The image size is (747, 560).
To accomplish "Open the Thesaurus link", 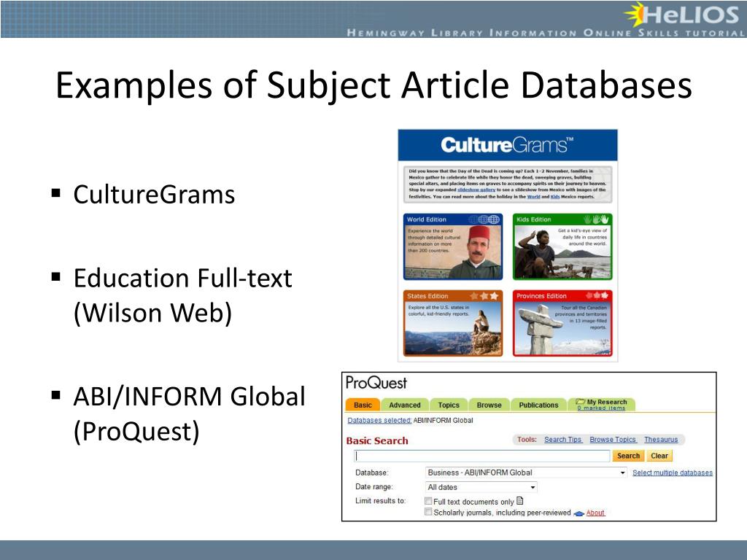I will (x=661, y=440).
